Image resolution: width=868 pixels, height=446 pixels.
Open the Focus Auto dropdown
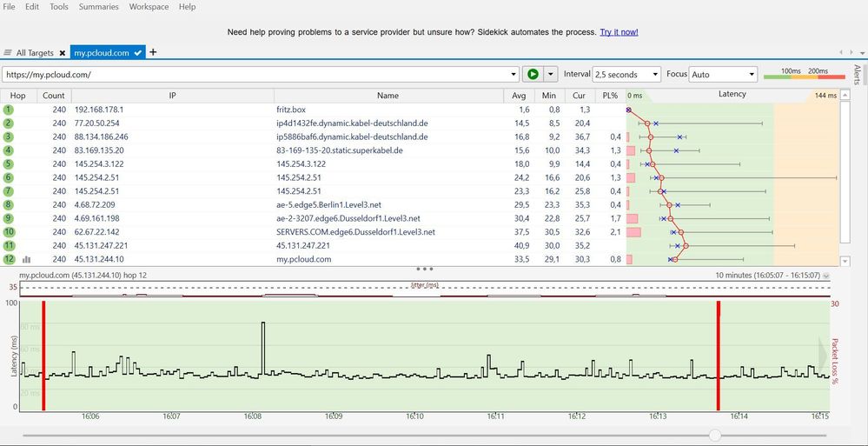pos(723,74)
